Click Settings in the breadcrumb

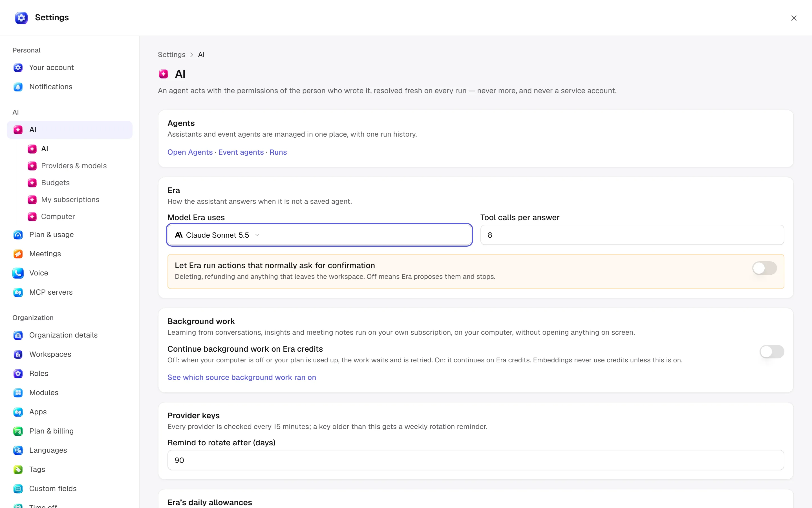(x=171, y=54)
